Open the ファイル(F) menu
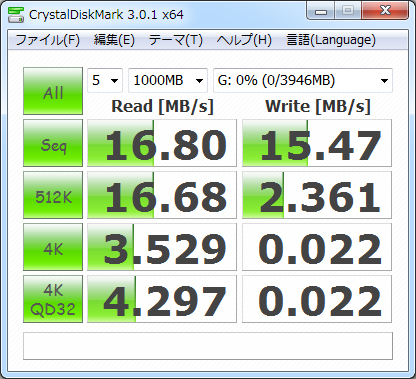Image resolution: width=416 pixels, height=379 pixels. tap(47, 40)
